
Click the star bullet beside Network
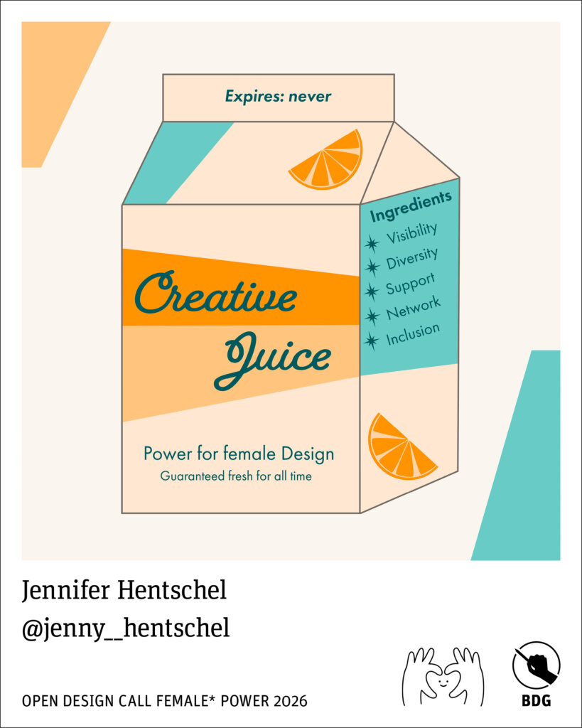click(371, 316)
